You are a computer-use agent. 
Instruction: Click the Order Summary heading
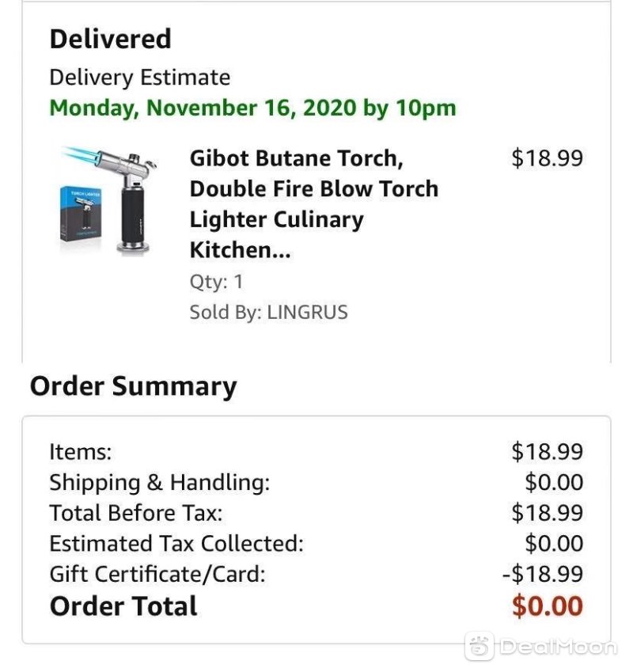(133, 386)
